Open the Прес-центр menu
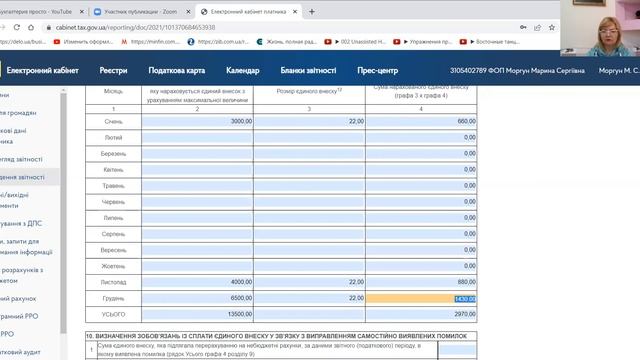Viewport: 640px width, 360px height. pyautogui.click(x=378, y=70)
